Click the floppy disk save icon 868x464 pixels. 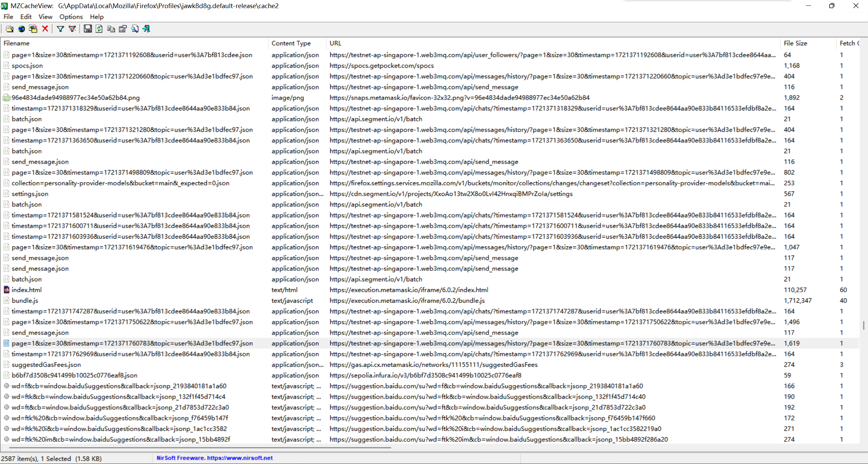coord(88,29)
